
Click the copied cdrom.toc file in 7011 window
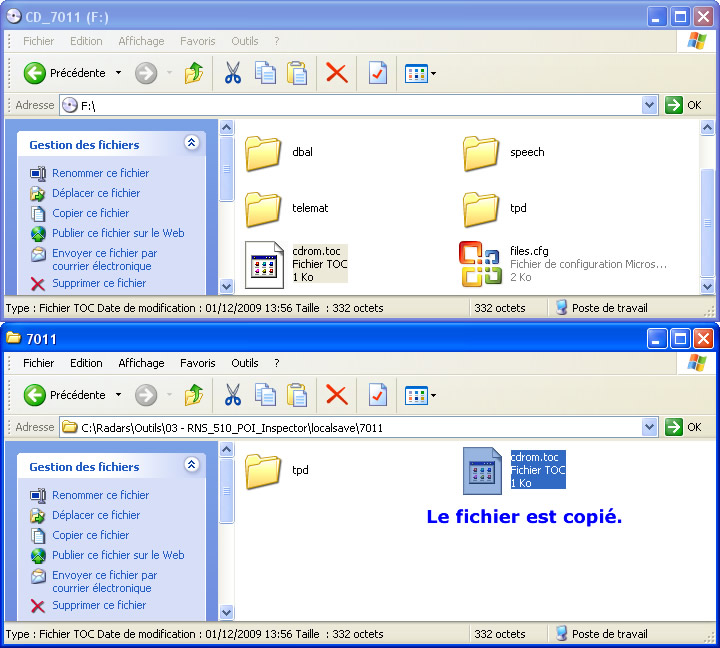click(482, 470)
